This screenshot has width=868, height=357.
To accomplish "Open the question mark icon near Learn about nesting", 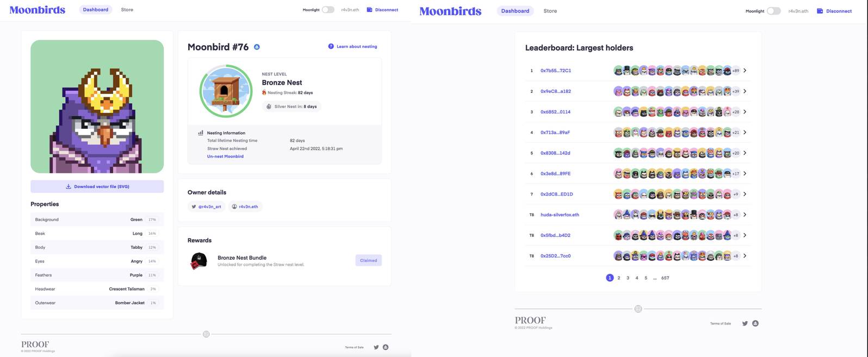I will coord(330,46).
